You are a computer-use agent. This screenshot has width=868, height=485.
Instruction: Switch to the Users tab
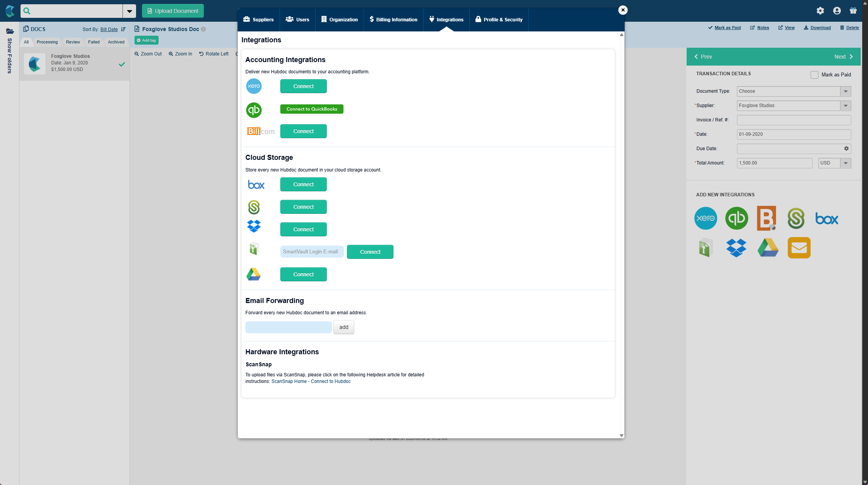click(297, 19)
